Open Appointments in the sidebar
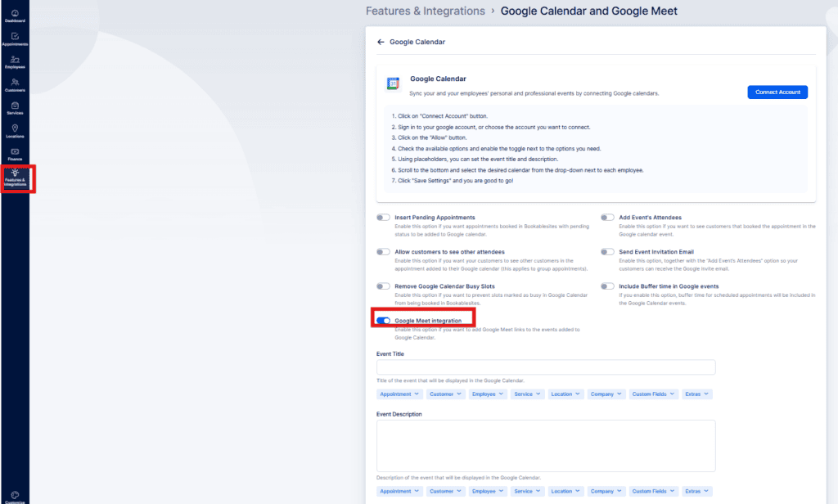 click(15, 39)
